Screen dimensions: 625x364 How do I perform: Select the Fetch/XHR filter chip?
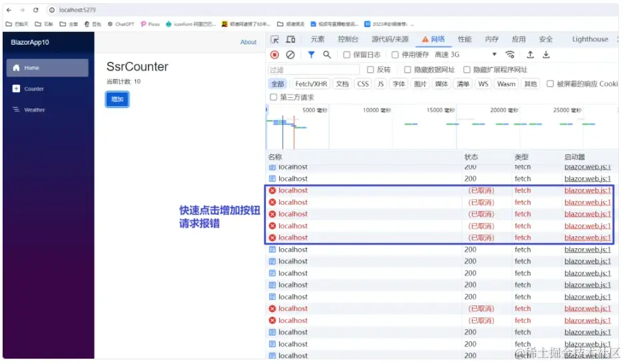click(311, 84)
